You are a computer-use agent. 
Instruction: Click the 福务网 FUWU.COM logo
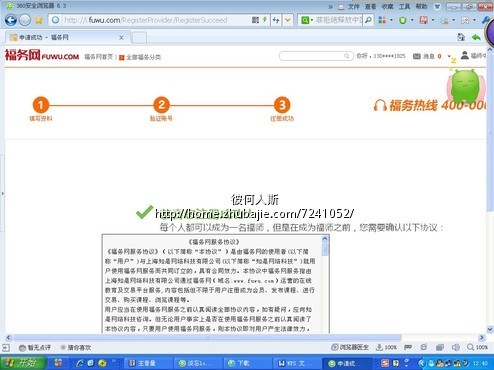pos(42,55)
